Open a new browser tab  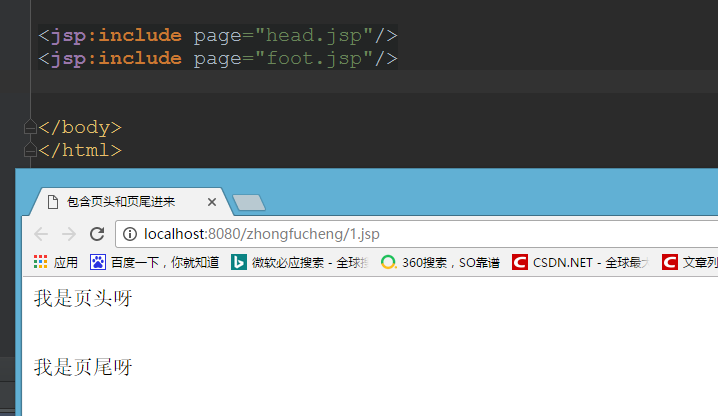(249, 203)
